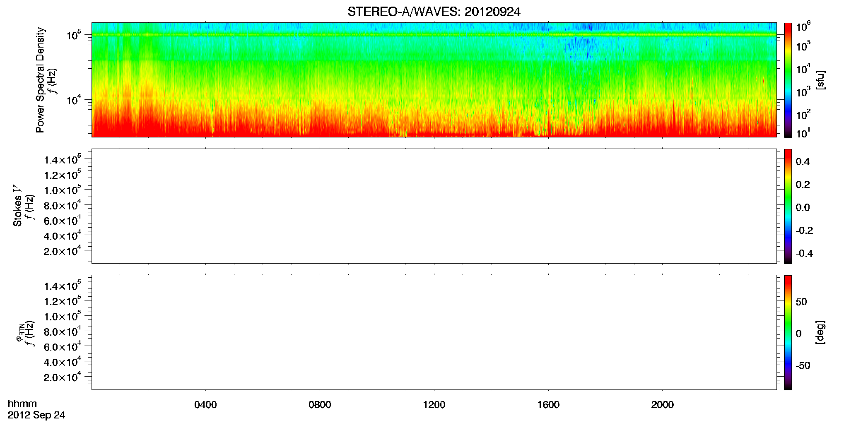Click the 10^1 color bar tick label
The image size is (868, 447).
coord(803,133)
